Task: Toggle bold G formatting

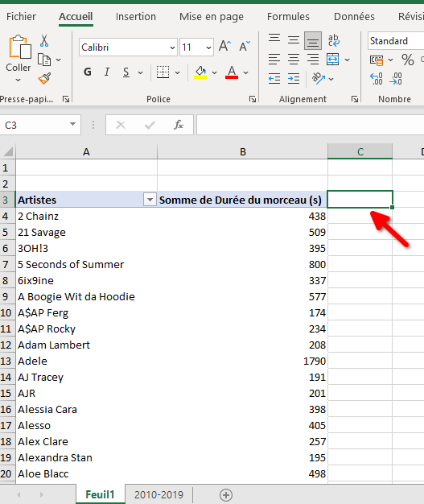Action: click(88, 72)
